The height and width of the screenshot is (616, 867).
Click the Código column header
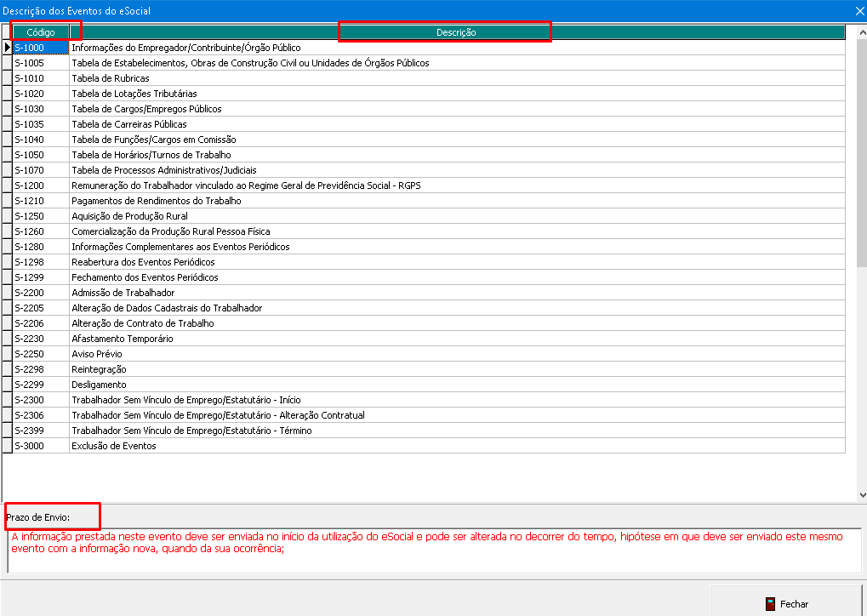point(41,32)
